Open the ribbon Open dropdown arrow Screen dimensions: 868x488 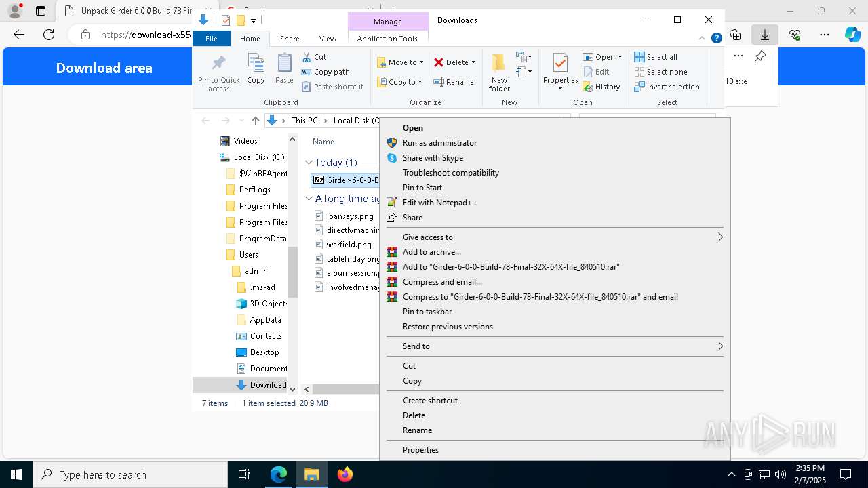point(620,57)
